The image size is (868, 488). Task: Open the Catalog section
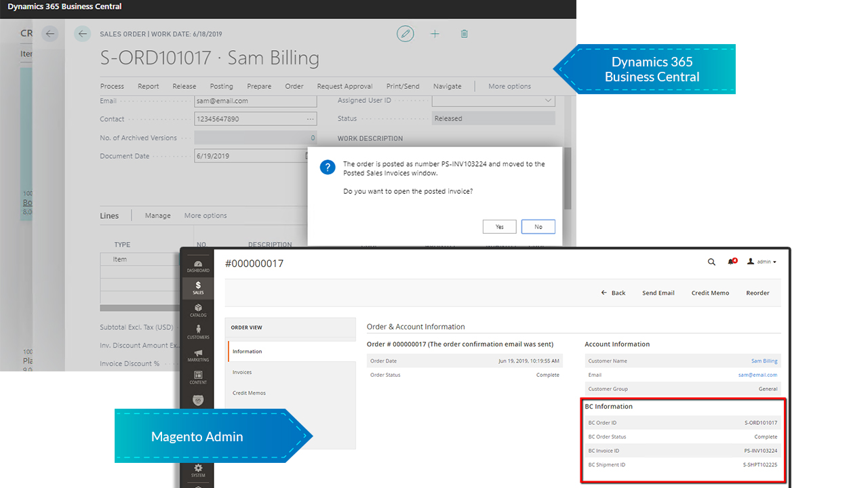tap(198, 310)
